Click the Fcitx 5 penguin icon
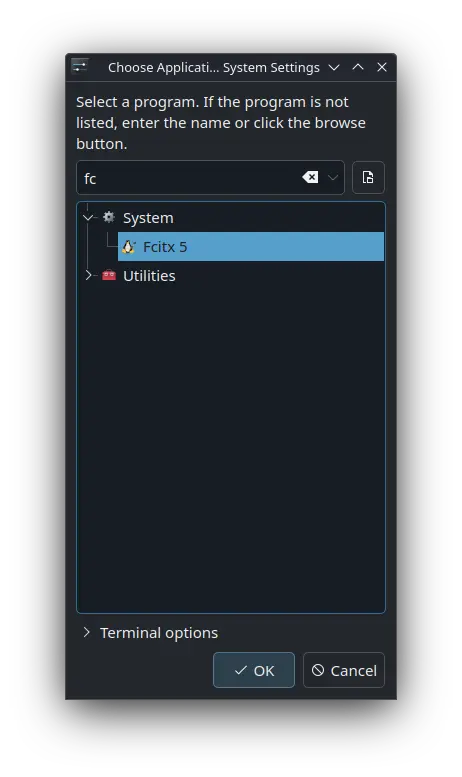Viewport: 462px width, 777px height. (x=128, y=247)
